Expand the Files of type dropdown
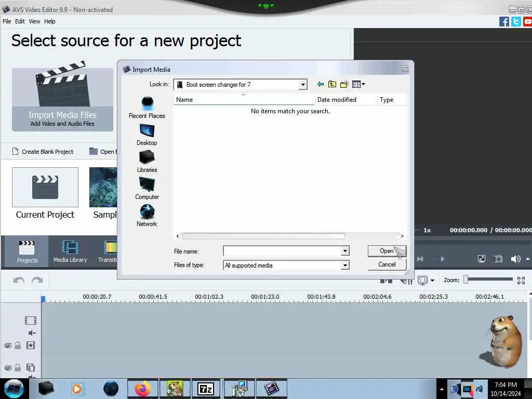Image resolution: width=532 pixels, height=399 pixels. [345, 265]
